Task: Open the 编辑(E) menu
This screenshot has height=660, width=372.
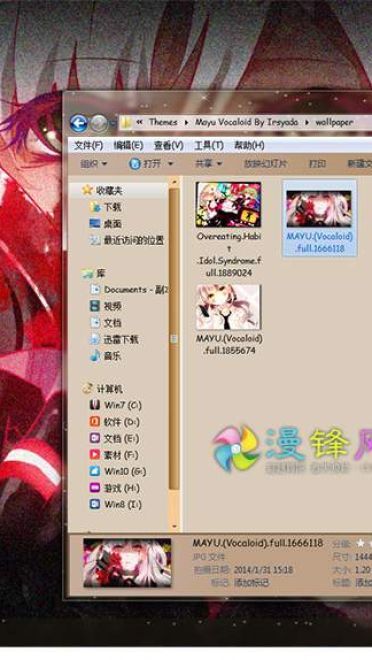Action: (128, 146)
